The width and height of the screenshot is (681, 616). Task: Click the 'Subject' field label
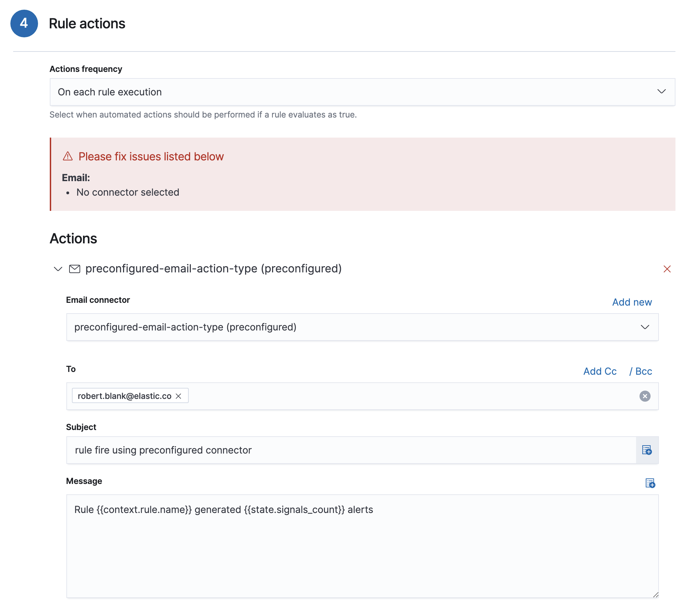[x=81, y=427]
